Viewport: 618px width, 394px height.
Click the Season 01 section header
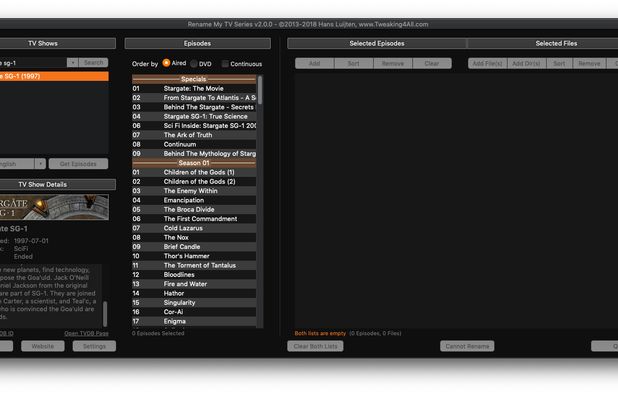(194, 163)
